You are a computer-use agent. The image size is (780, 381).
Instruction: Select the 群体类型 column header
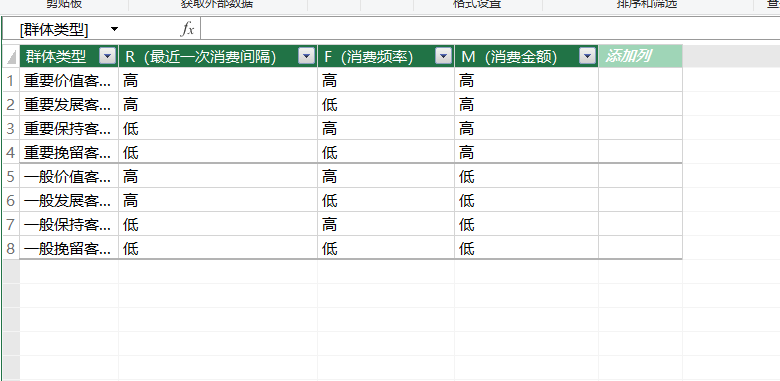coord(69,56)
